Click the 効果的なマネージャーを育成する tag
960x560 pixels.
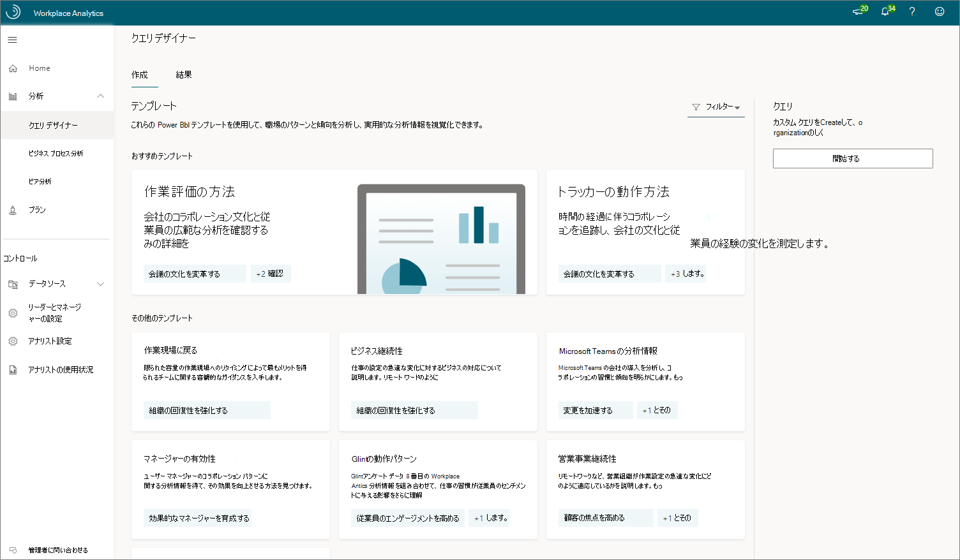point(198,518)
